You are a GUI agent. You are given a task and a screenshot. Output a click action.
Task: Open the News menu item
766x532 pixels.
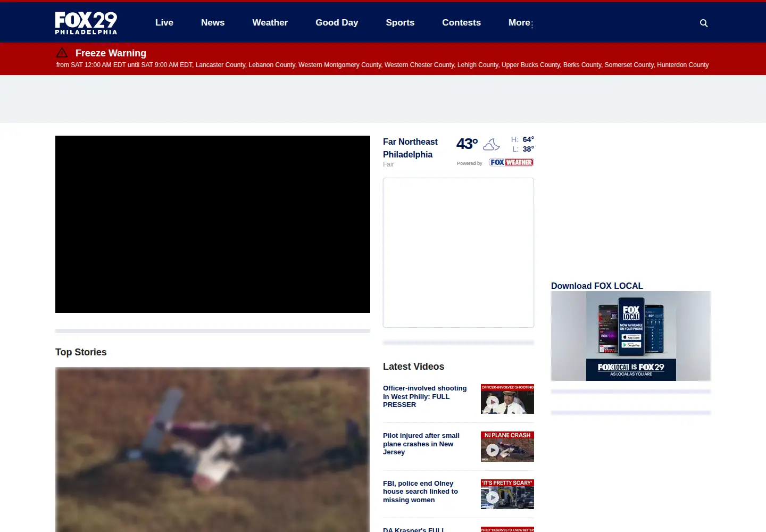pos(213,22)
